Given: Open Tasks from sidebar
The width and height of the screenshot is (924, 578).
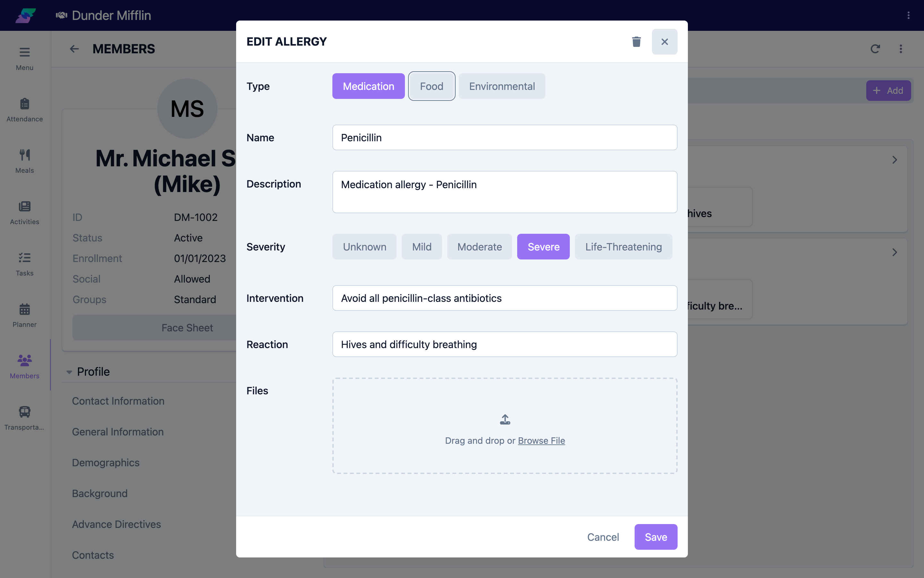Looking at the screenshot, I should (x=24, y=264).
